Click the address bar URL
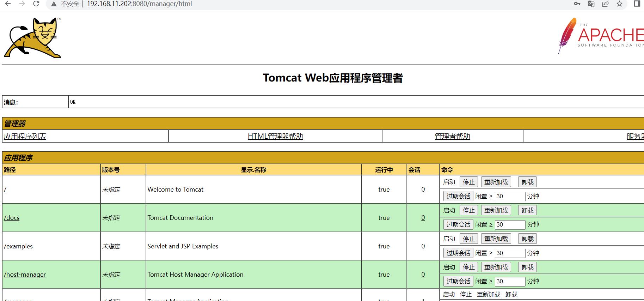Screen dimensions: 644x301 pyautogui.click(x=139, y=4)
